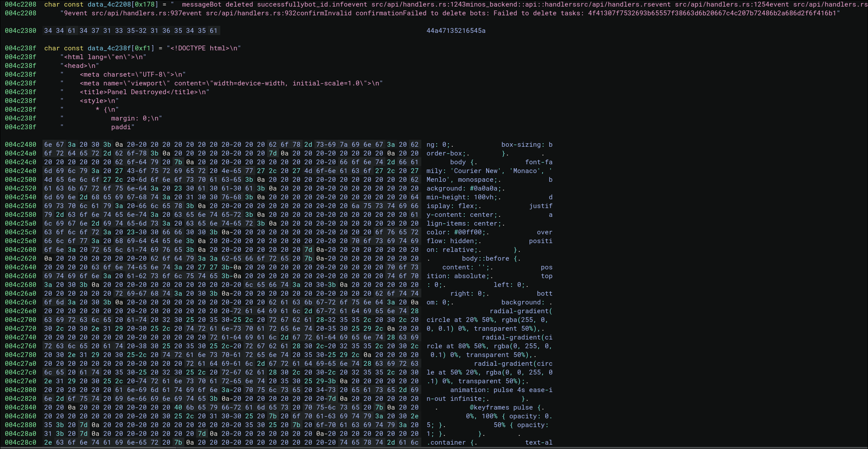Click ASCII text "@keyframes pulse {."
The height and width of the screenshot is (449, 868).
point(507,407)
